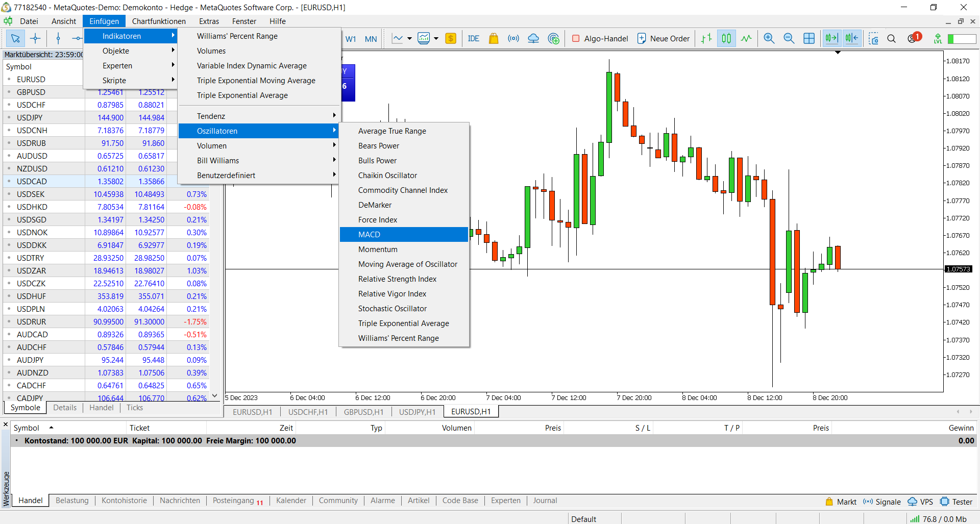Viewport: 980px width, 524px height.
Task: Click the 1.07573 current price label
Action: 958,269
